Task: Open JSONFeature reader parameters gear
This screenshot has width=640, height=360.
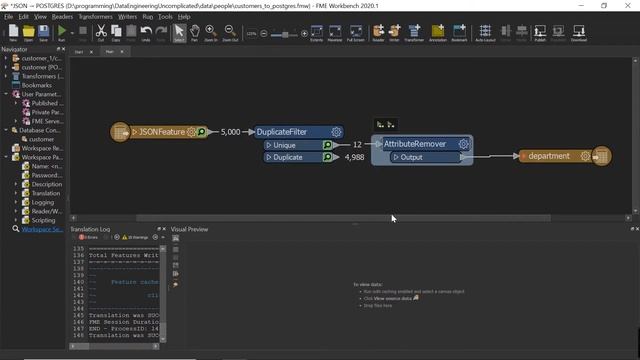Action: point(191,132)
